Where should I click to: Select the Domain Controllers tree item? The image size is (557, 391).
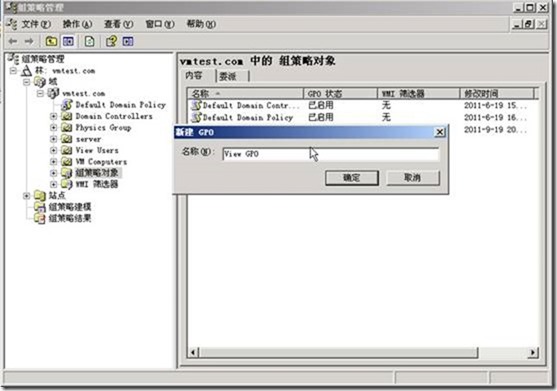[114, 116]
